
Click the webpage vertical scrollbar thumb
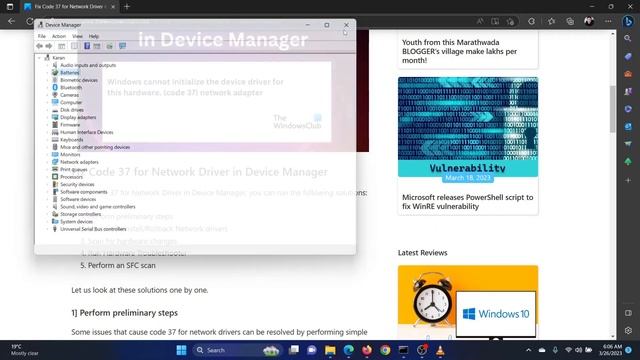coord(613,109)
